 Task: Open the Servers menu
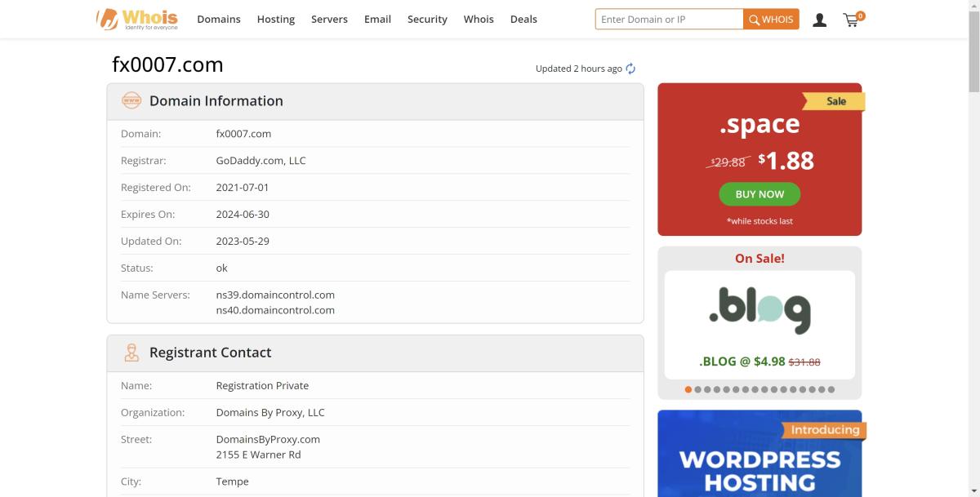(329, 20)
